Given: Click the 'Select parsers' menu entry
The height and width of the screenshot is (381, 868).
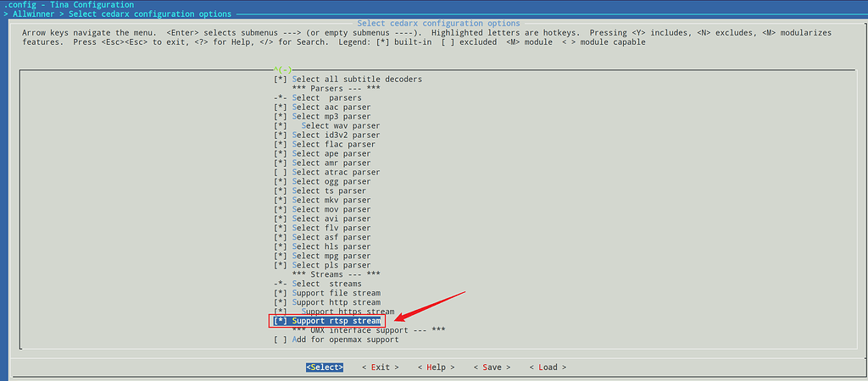Looking at the screenshot, I should click(x=326, y=97).
